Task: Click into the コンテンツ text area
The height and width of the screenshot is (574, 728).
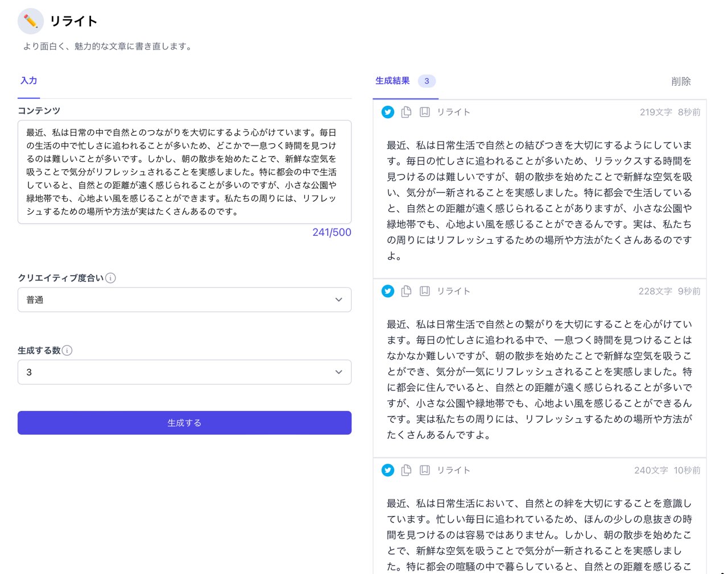Action: tap(184, 172)
